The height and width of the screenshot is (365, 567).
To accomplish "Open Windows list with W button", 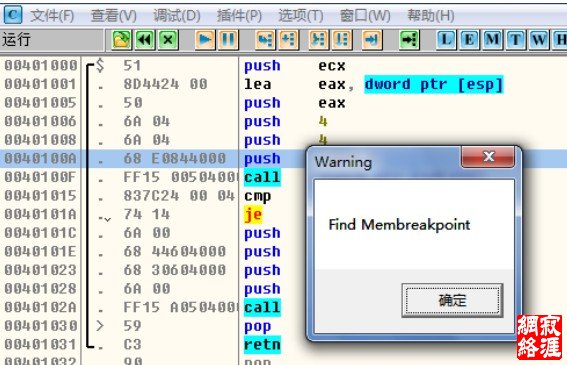I will tap(539, 39).
